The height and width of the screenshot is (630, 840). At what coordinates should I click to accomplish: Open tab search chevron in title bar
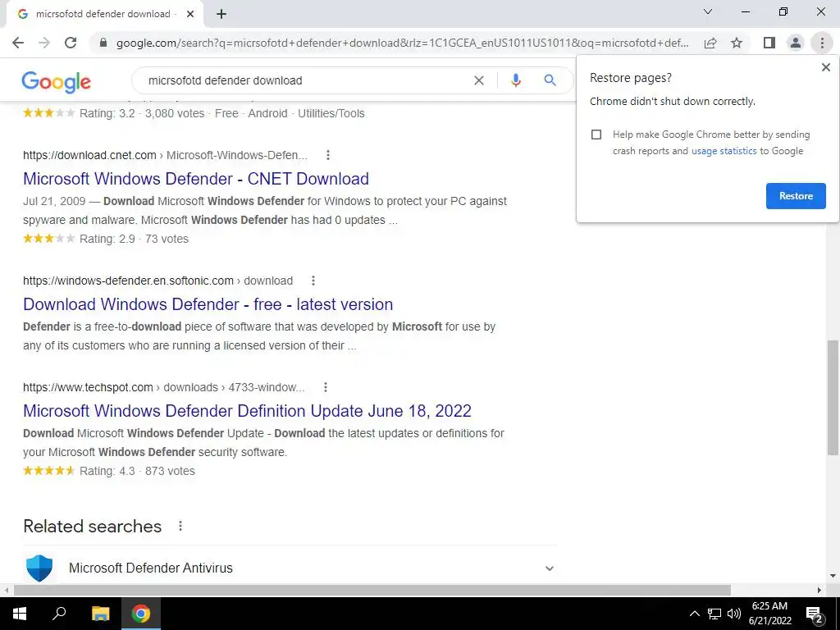[708, 11]
